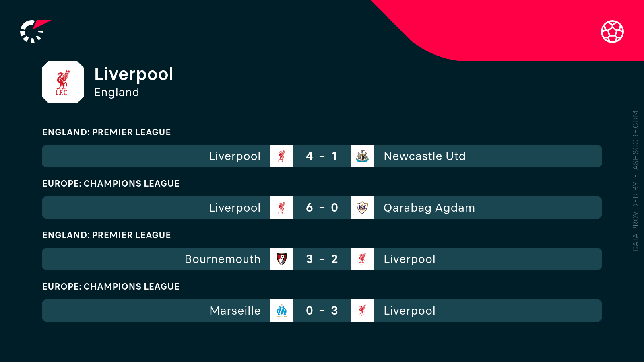Click the Liverpool team title heading
Viewport: 644px width, 362px height.
tap(134, 74)
